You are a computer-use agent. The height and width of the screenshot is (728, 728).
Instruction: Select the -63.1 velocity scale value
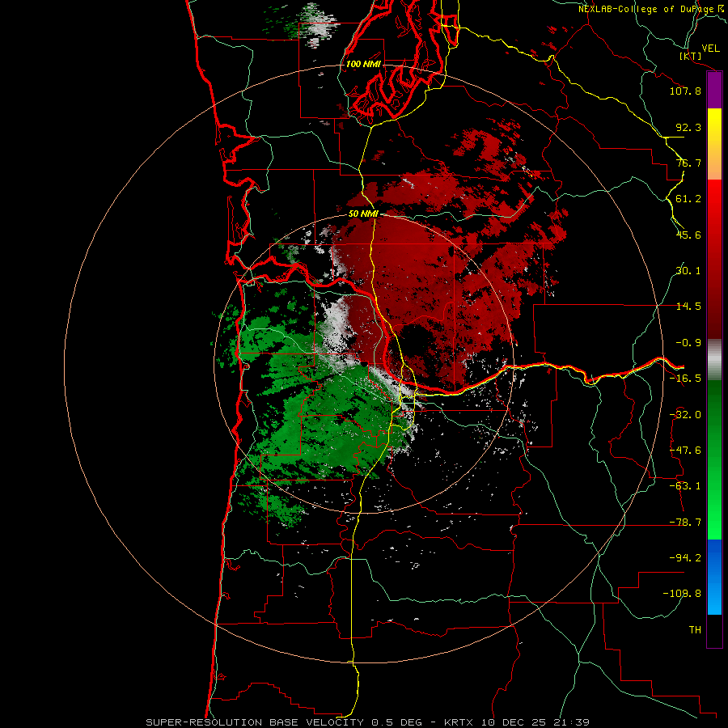[x=685, y=486]
